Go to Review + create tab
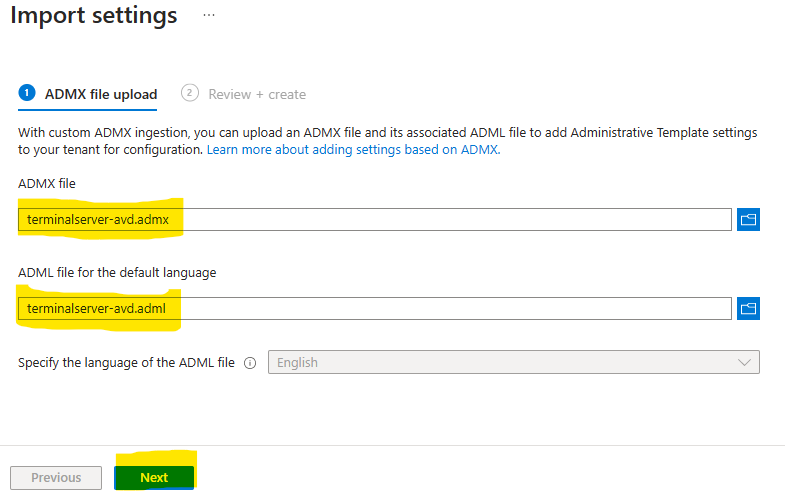This screenshot has width=785, height=499. click(x=256, y=94)
